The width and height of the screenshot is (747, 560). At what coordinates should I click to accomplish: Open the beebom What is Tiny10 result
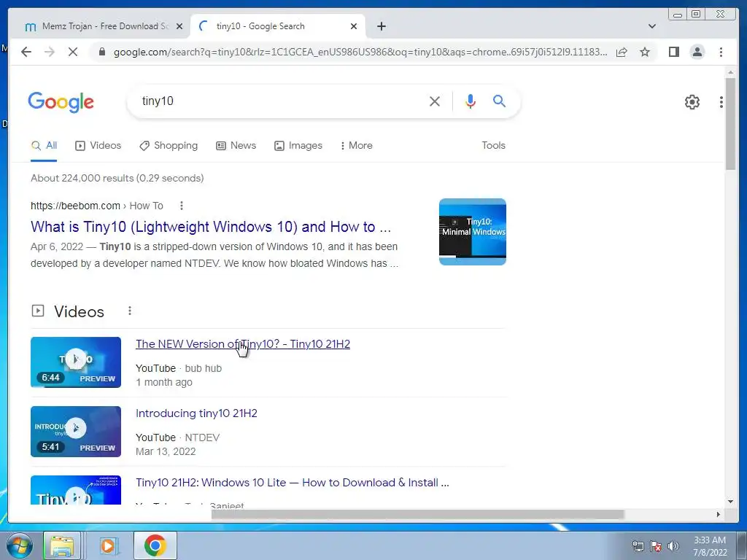click(x=211, y=227)
